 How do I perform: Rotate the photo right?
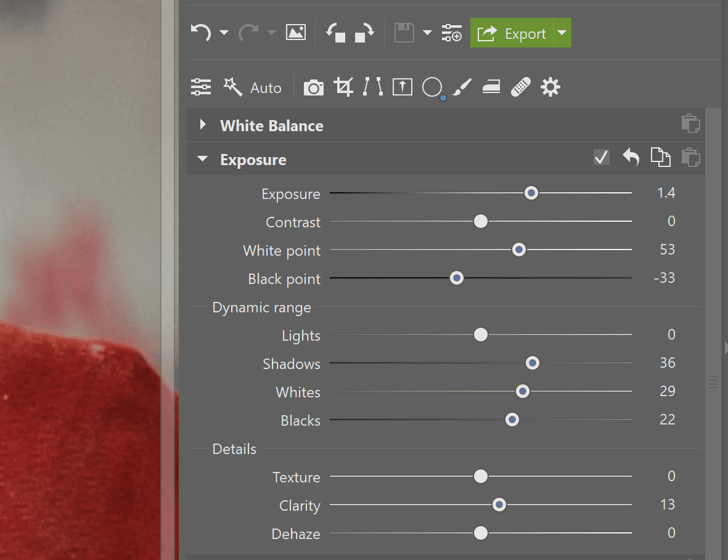click(364, 33)
